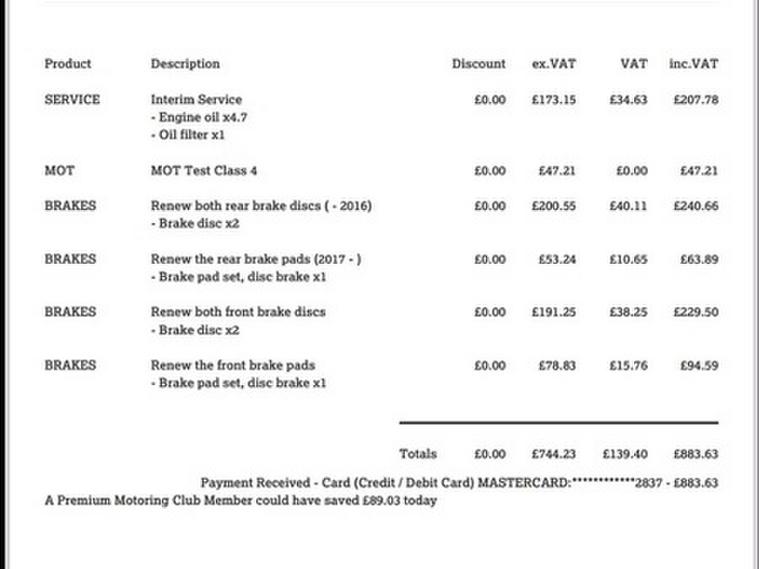Select Renew both front brake discs text

tap(238, 312)
